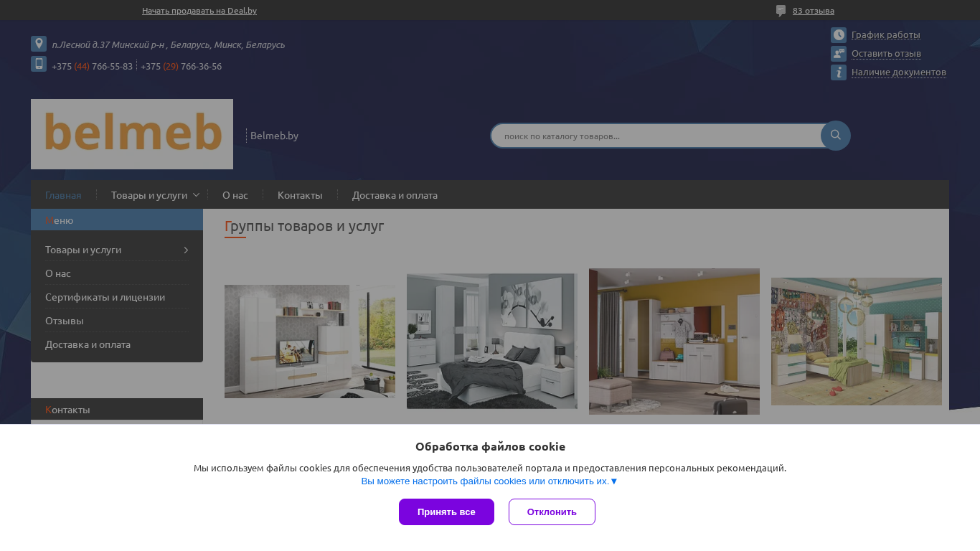Click the location pin icon
980x551 pixels.
pos(39,44)
